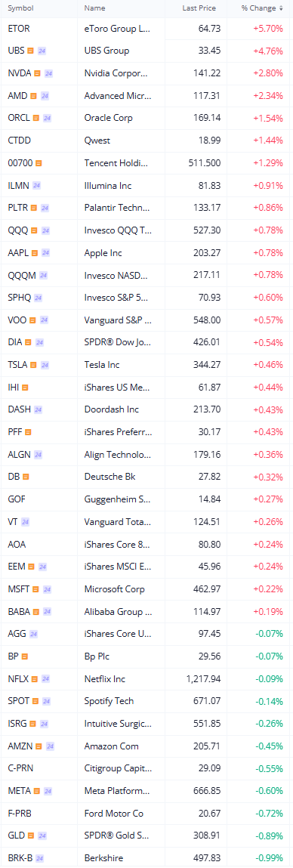Image resolution: width=293 pixels, height=868 pixels.
Task: Toggle sort arrow on % Change column
Action: [282, 8]
